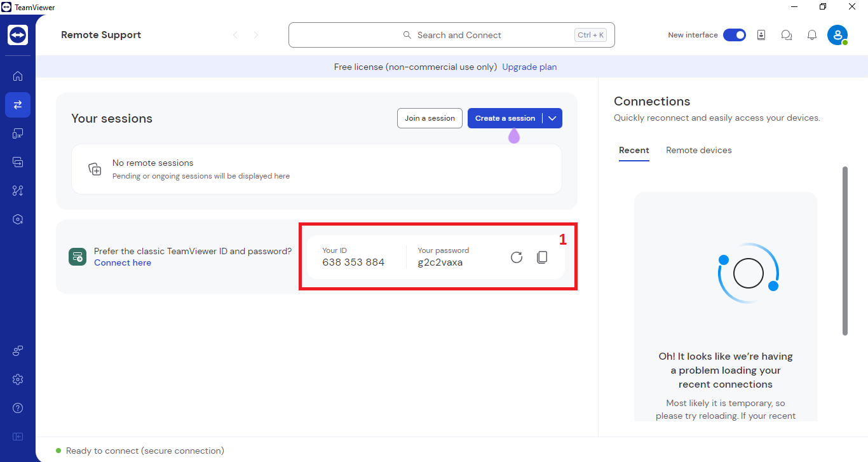Click the password value g2c2vaxa
868x462 pixels.
[440, 262]
